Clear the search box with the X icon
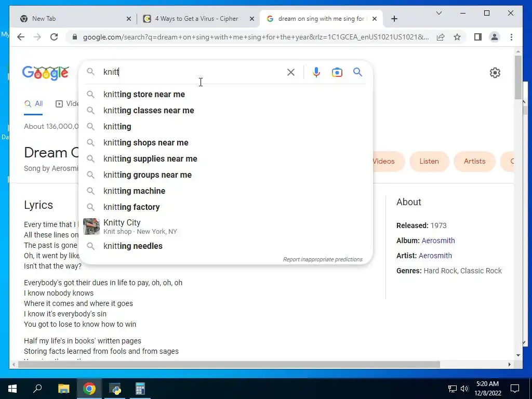Image resolution: width=532 pixels, height=399 pixels. pos(291,72)
